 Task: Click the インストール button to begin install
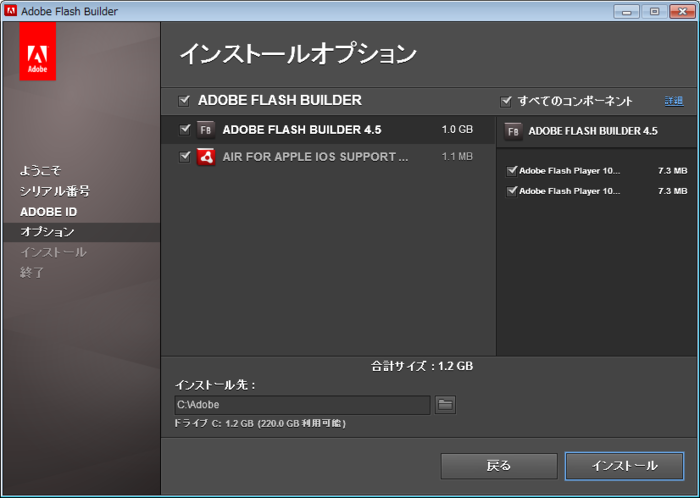click(x=624, y=466)
